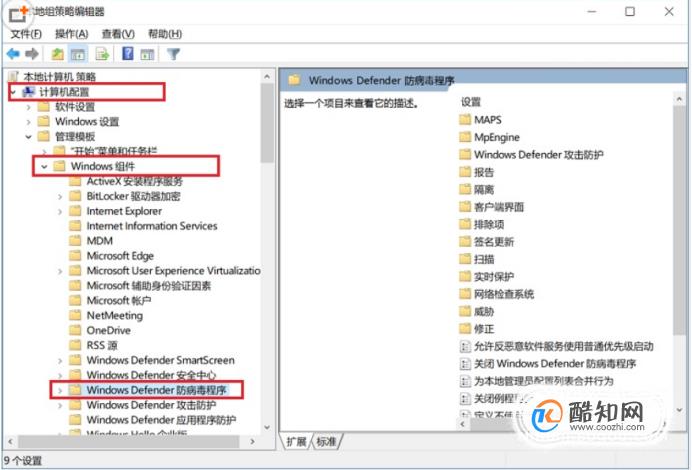Expand the Internet Explorer tree node
The width and height of the screenshot is (692, 470).
60,211
